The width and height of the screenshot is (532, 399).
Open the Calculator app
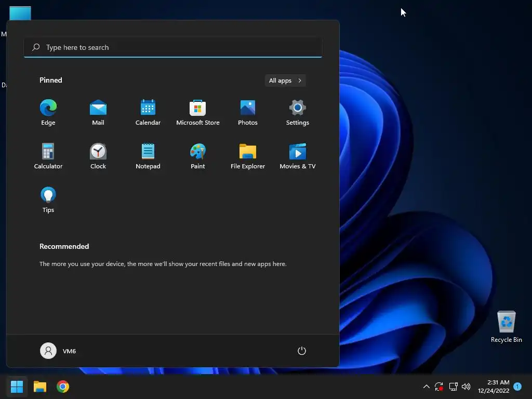pyautogui.click(x=48, y=156)
